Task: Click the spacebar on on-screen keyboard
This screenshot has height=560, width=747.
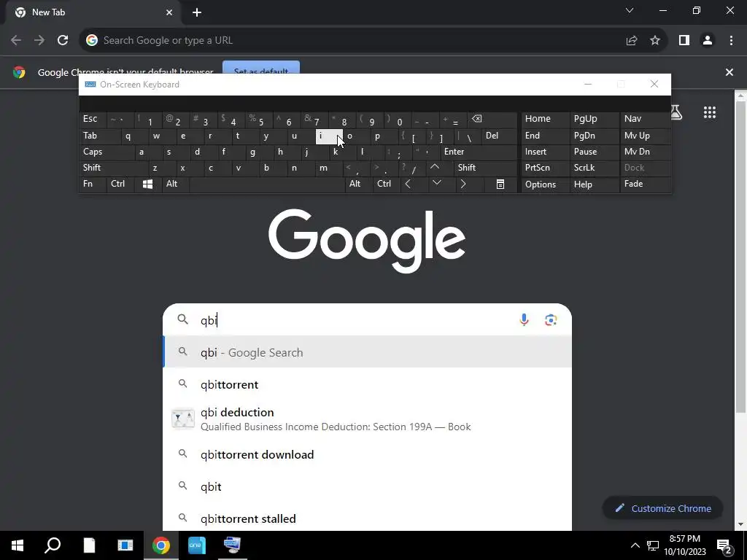Action: click(267, 184)
